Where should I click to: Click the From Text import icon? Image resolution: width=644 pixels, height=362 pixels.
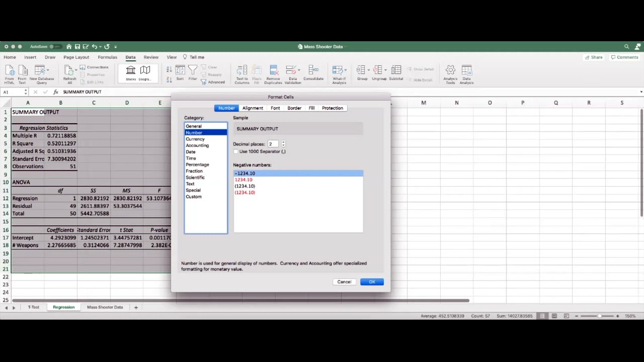click(x=22, y=70)
